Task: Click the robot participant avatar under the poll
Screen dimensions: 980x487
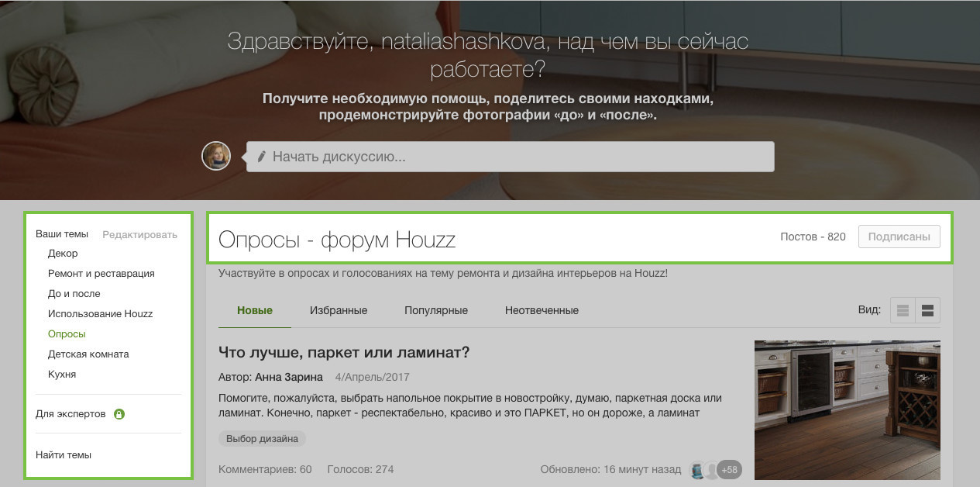Action: tap(696, 469)
